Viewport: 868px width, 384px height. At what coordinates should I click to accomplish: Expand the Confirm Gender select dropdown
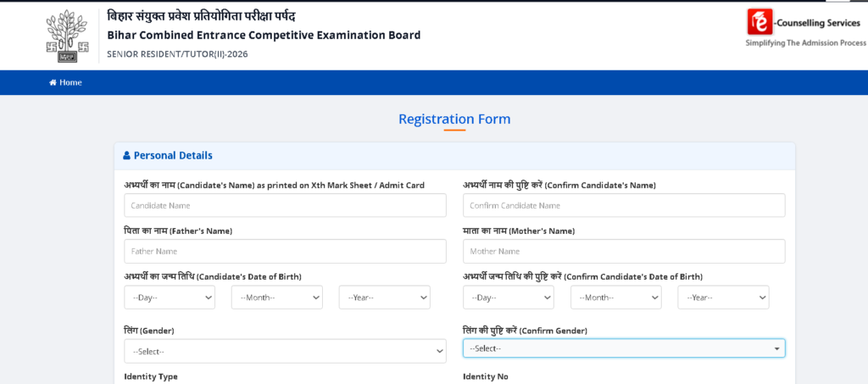624,348
